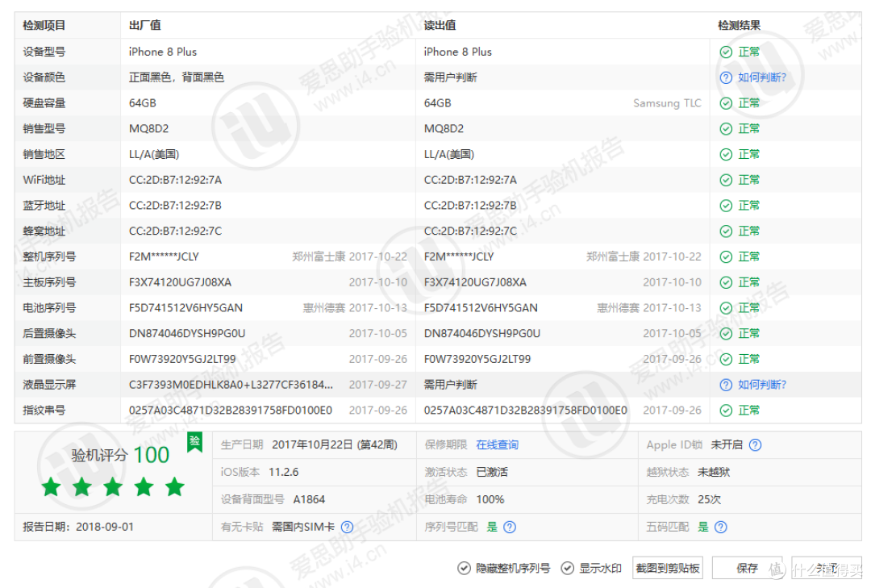The height and width of the screenshot is (588, 871).
Task: Select fingerprint read value 0257A03C4871D32B28391758FD0100E0
Action: tap(526, 411)
